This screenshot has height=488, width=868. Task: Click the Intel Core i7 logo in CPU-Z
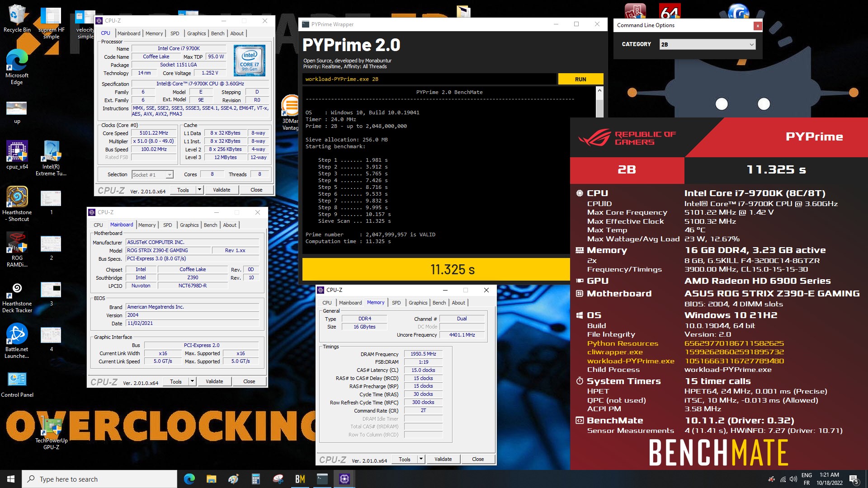click(249, 61)
